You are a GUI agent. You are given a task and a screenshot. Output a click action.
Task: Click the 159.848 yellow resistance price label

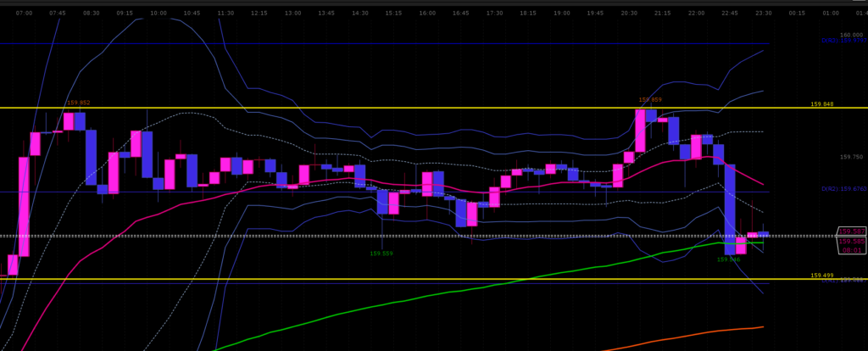(x=821, y=104)
